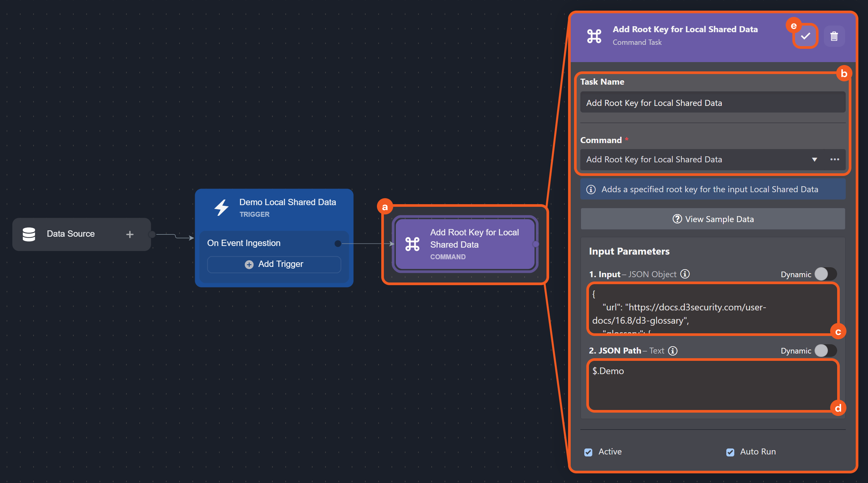Click the JSON Path text area with $.Demo
868x483 pixels.
(x=712, y=385)
